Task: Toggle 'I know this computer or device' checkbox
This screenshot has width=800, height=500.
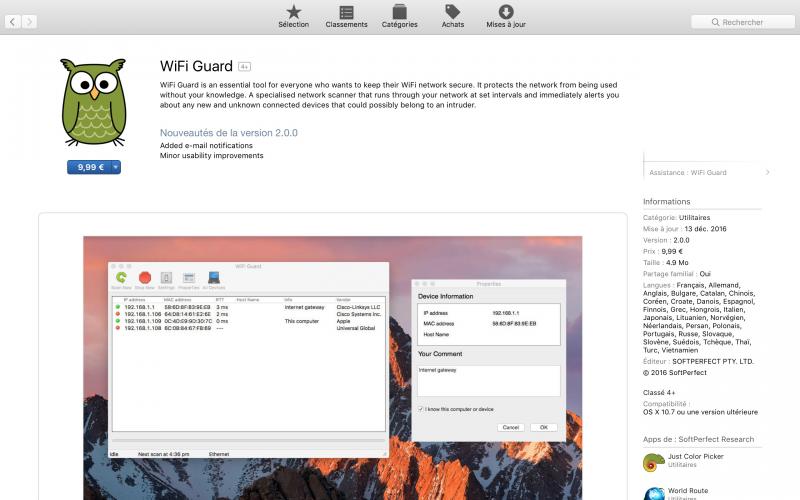Action: click(x=421, y=409)
